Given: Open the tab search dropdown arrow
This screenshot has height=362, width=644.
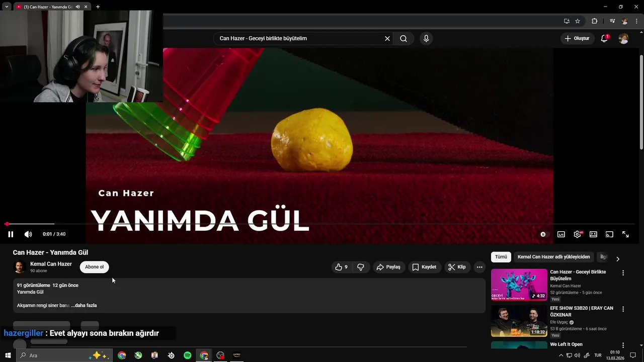Looking at the screenshot, I should [7, 7].
